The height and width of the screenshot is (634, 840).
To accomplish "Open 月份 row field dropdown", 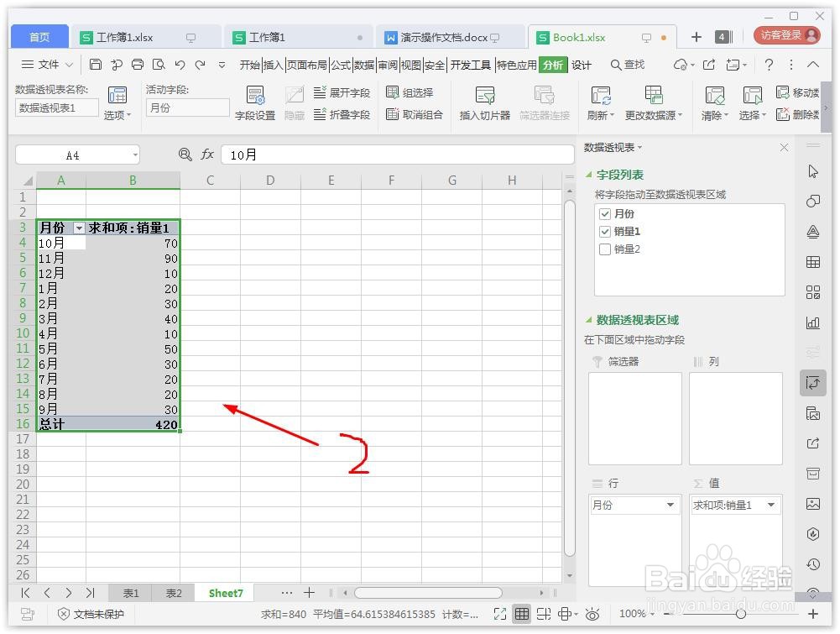I will coord(670,505).
